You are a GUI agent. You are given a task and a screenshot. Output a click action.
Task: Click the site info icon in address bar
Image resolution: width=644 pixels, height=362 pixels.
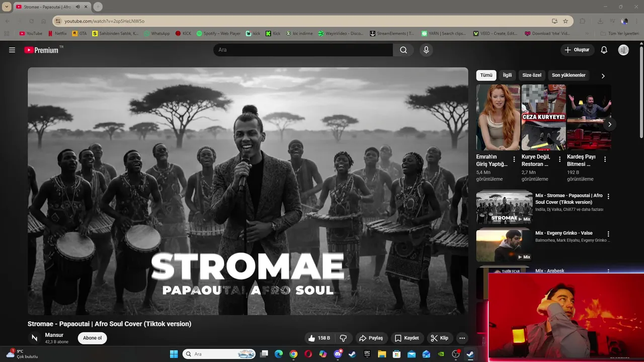(x=58, y=21)
